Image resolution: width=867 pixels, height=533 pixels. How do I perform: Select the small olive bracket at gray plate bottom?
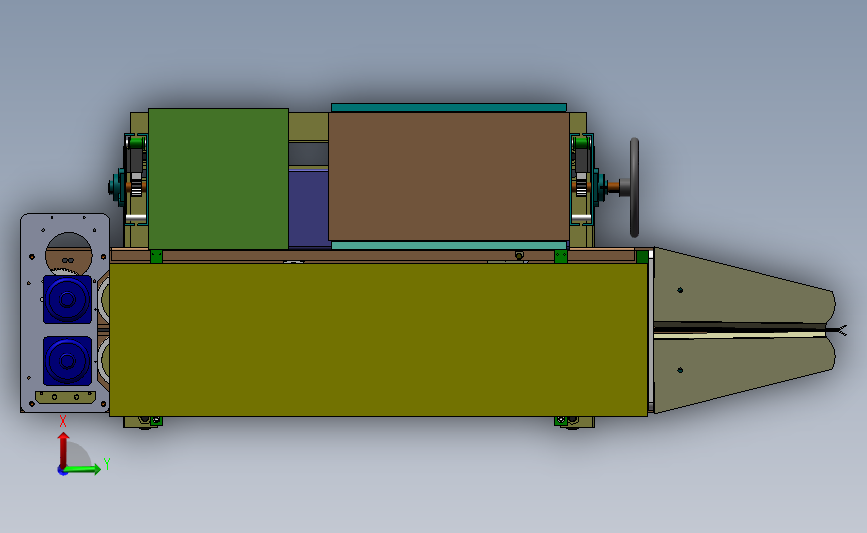tap(65, 397)
